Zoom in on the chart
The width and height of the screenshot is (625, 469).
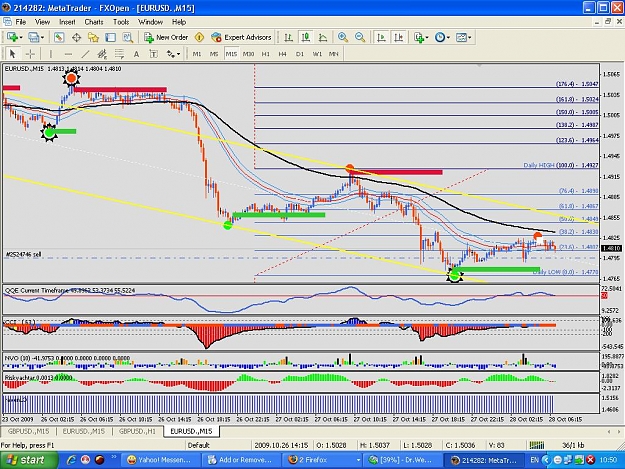coord(342,37)
